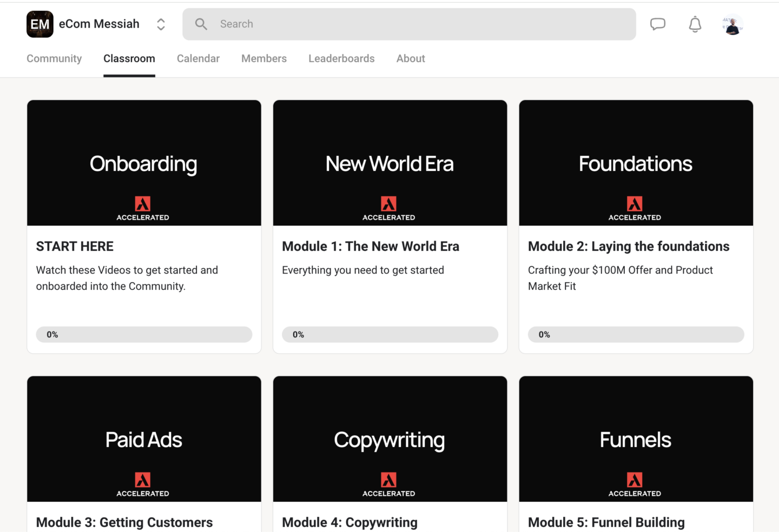Expand the eCom Messiah group switcher
Screen dimensions: 779x532
(x=161, y=24)
